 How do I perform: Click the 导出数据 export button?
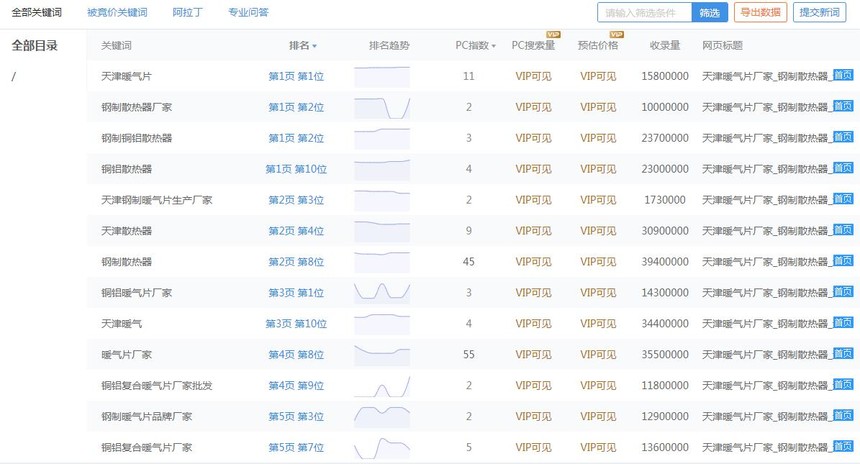click(x=760, y=13)
